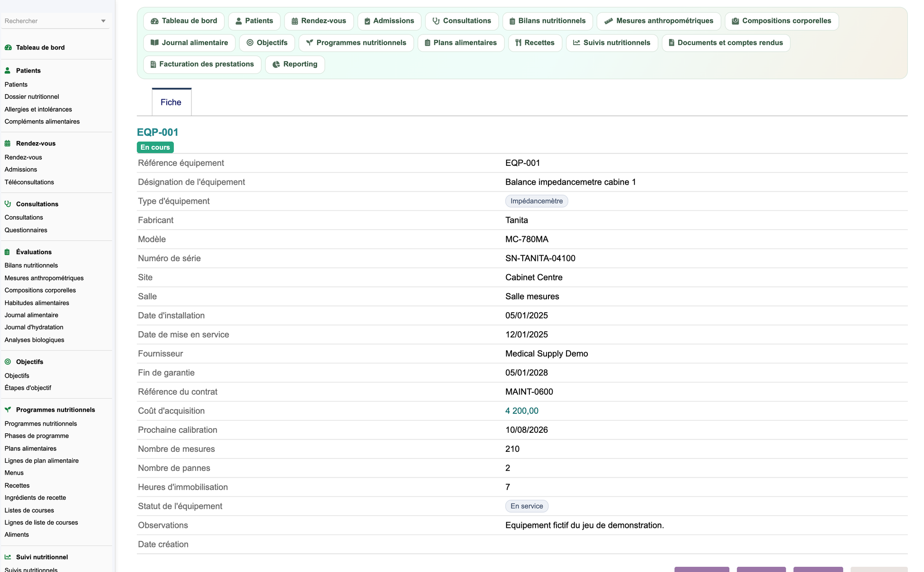The width and height of the screenshot is (924, 572).
Task: Click the Journal alimentaire book icon in top toolbar
Action: pyautogui.click(x=154, y=43)
